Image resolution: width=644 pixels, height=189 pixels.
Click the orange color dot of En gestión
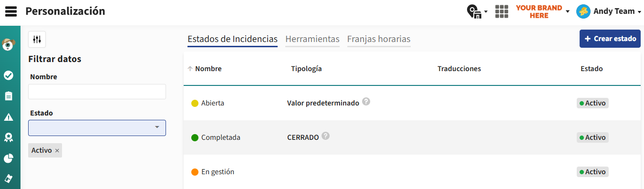pos(195,172)
